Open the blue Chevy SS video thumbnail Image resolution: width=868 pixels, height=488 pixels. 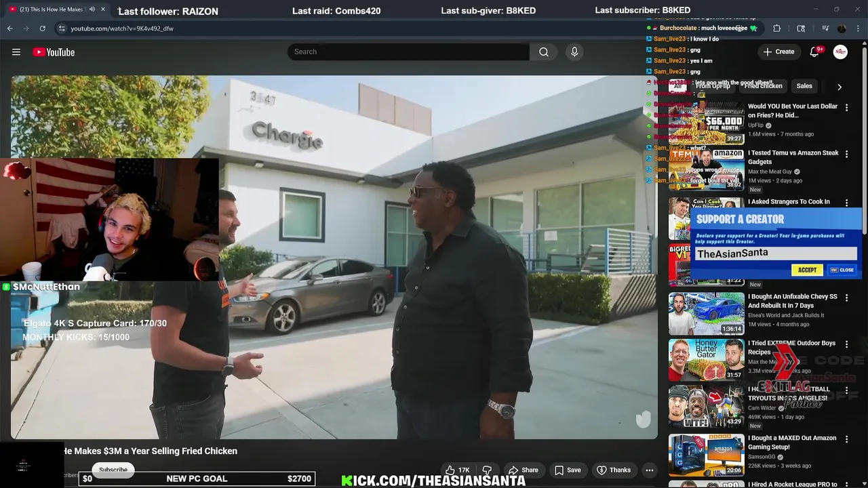(707, 313)
